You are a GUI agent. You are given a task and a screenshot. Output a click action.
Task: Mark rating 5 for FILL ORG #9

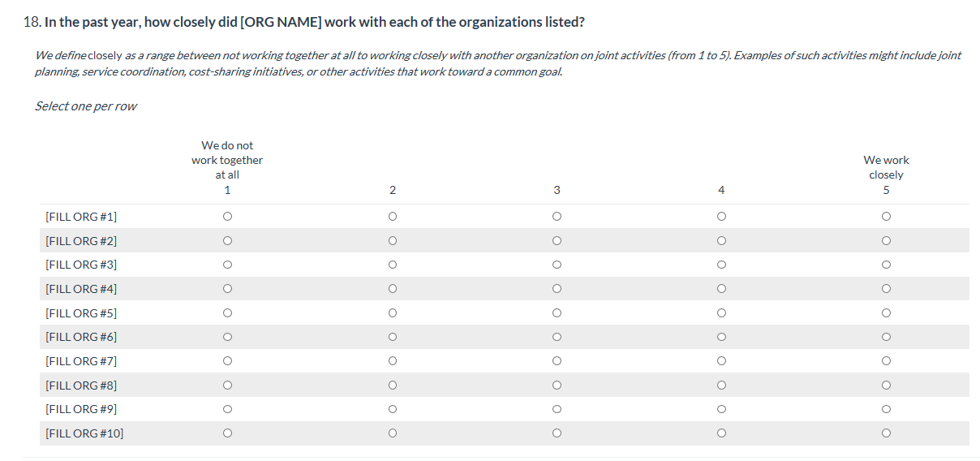[x=886, y=409]
